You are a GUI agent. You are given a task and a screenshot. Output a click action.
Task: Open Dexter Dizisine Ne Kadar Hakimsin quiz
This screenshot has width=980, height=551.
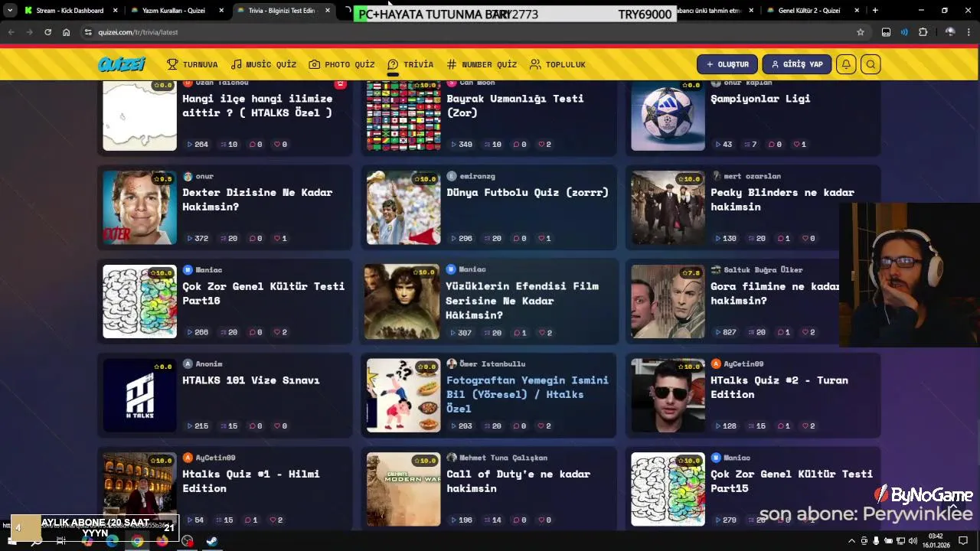[257, 199]
